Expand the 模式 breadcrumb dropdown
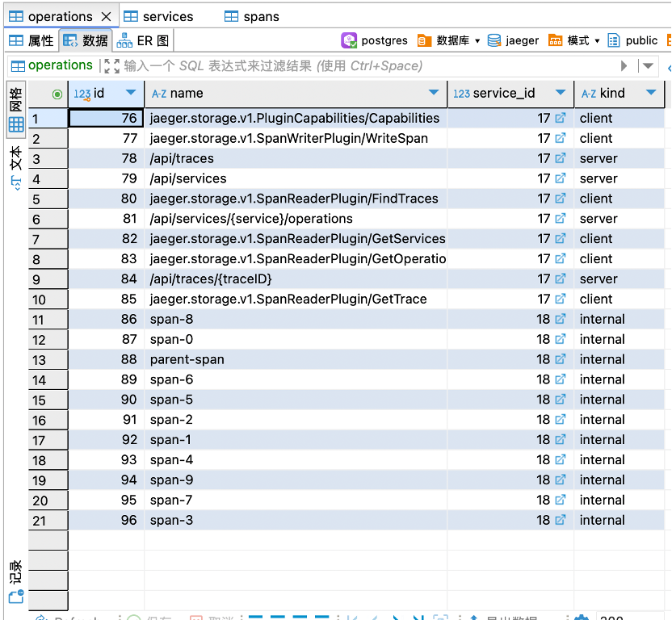 click(597, 40)
